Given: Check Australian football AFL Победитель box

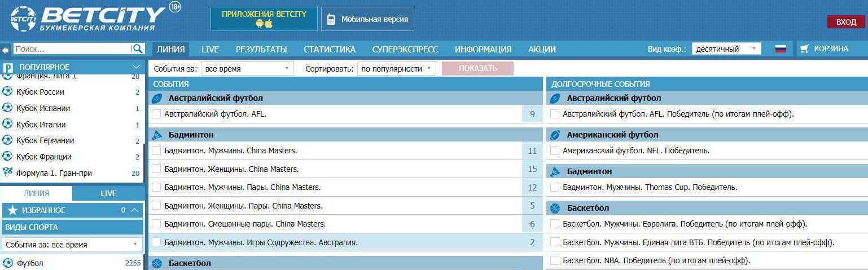Looking at the screenshot, I should point(555,114).
